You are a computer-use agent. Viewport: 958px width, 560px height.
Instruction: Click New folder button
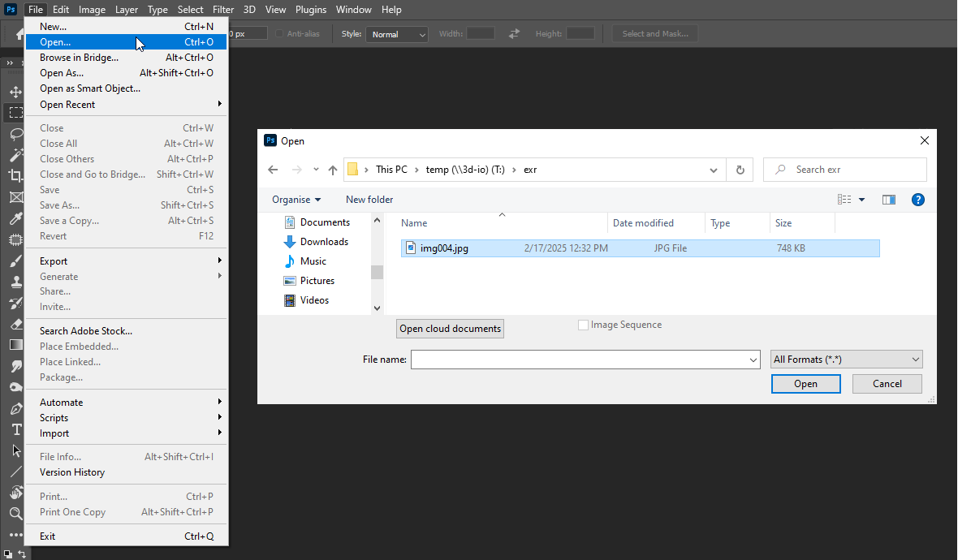tap(369, 200)
